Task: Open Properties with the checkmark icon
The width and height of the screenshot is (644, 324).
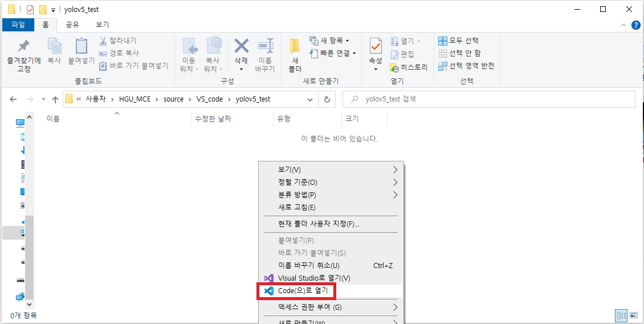Action: pos(376,47)
